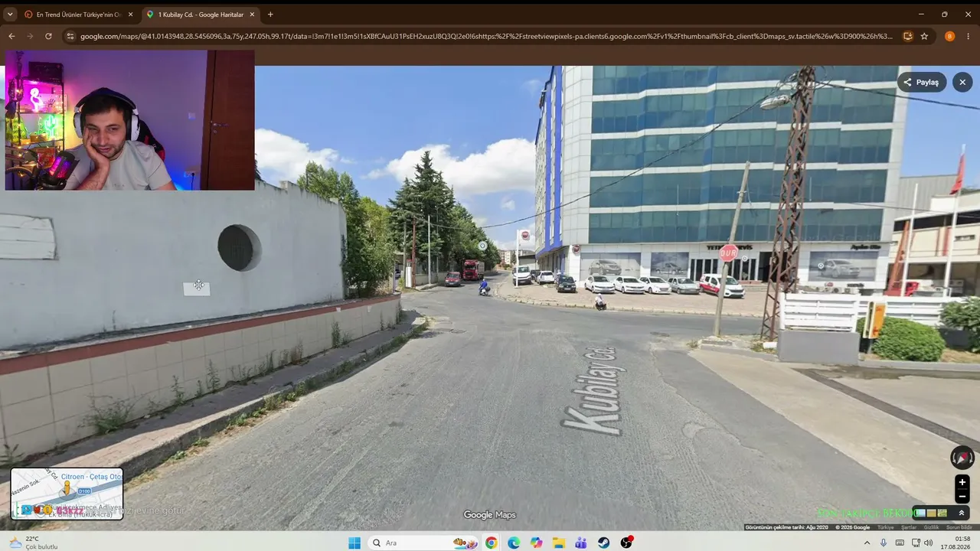Image resolution: width=980 pixels, height=551 pixels.
Task: Open the Chrome profile avatar
Action: click(949, 36)
